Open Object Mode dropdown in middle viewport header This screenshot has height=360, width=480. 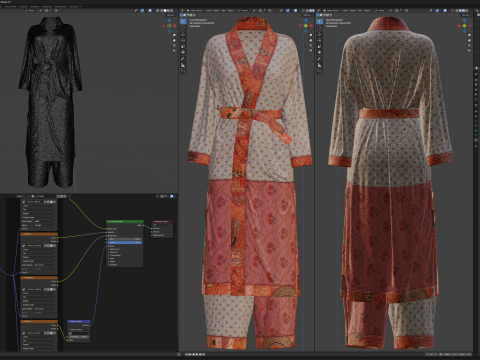coord(196,11)
